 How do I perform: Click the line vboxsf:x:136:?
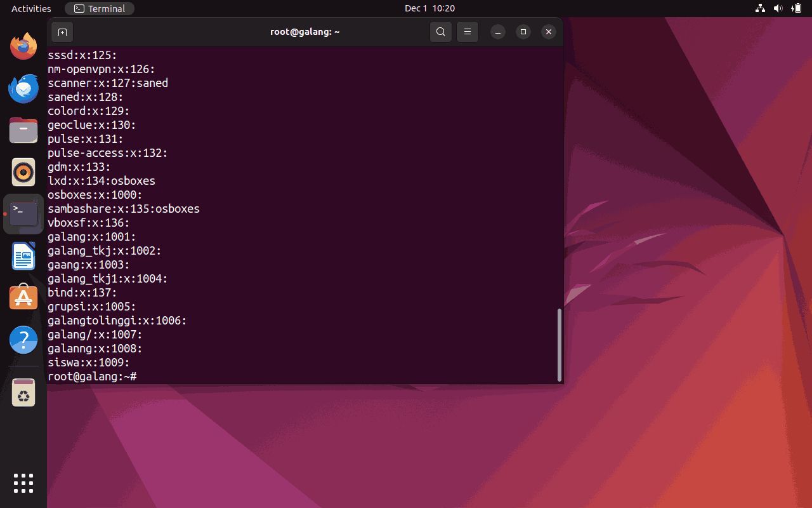pos(89,223)
